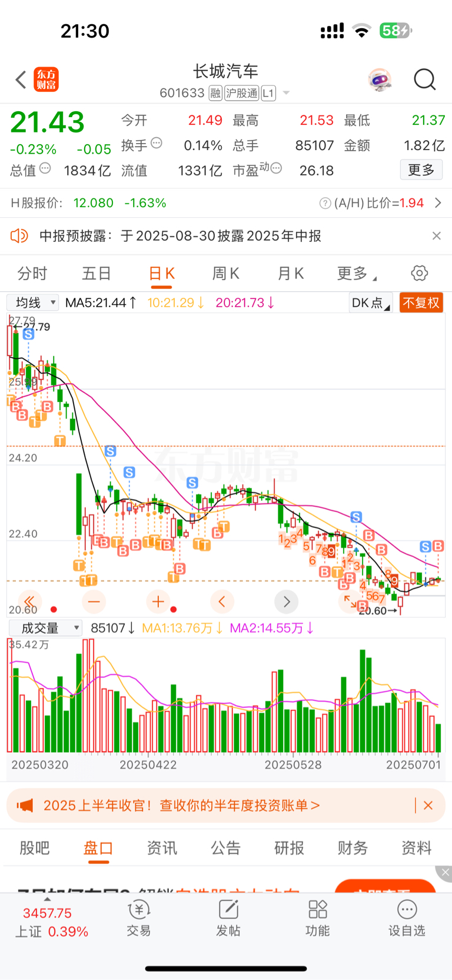The height and width of the screenshot is (980, 452).
Task: Tap info icon beside 市盈动
Action: pos(276,169)
